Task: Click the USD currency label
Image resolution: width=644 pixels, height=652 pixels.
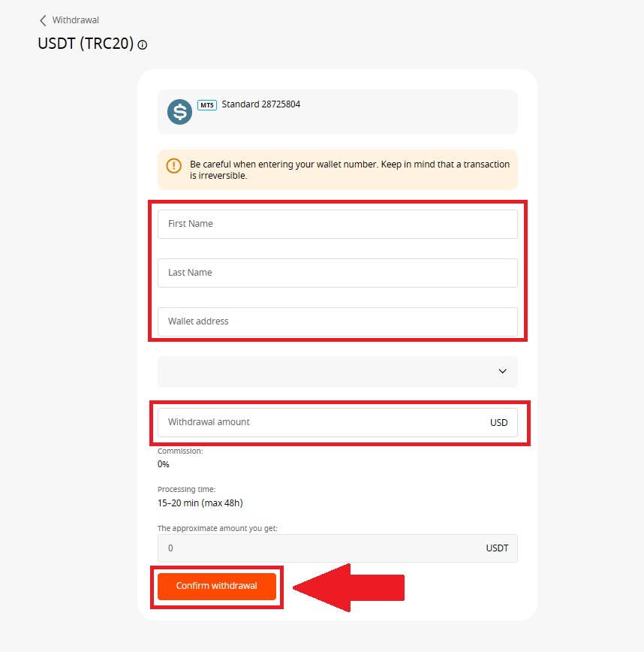Action: click(x=498, y=422)
